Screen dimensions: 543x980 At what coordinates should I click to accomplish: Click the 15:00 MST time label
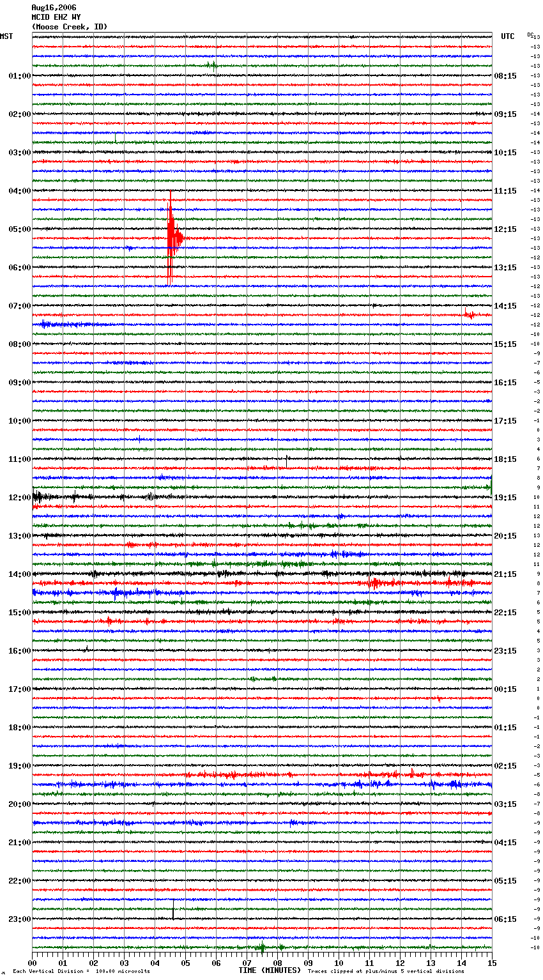click(x=20, y=613)
